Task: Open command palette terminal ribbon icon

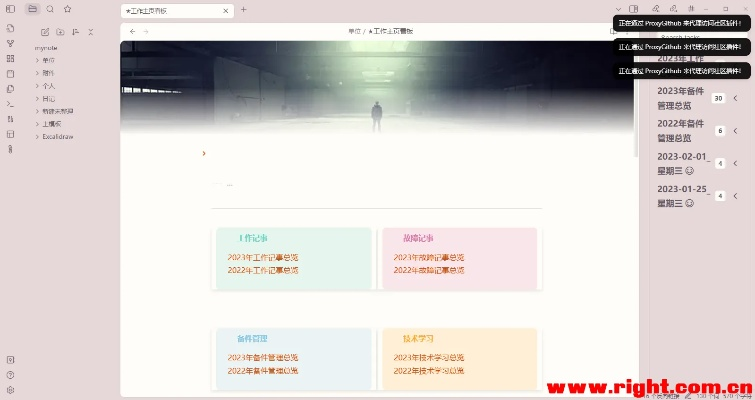Action: (10, 104)
